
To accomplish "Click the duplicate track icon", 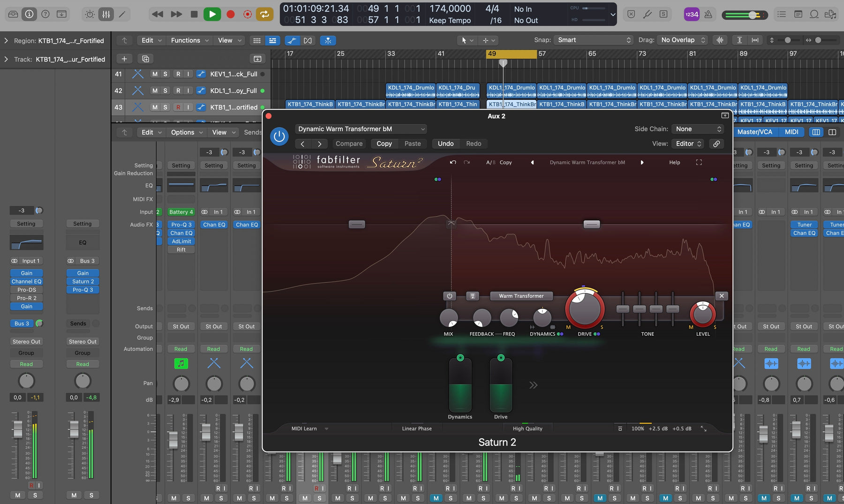I will pyautogui.click(x=145, y=59).
